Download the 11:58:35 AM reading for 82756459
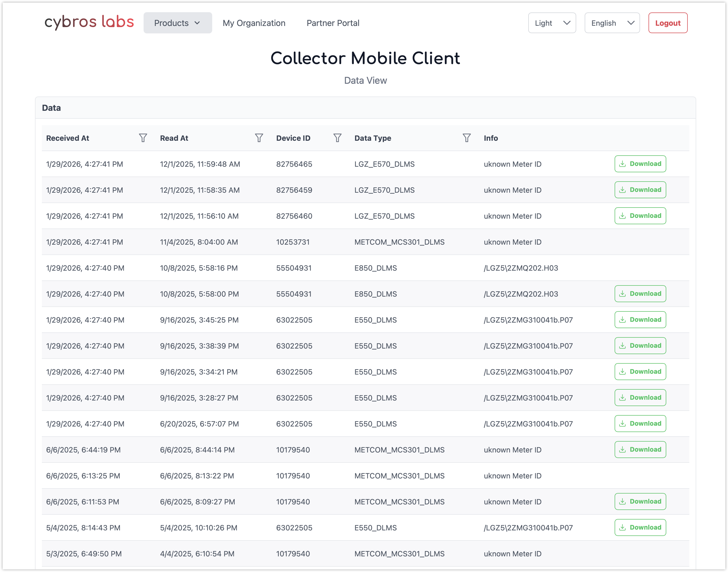 (x=640, y=190)
